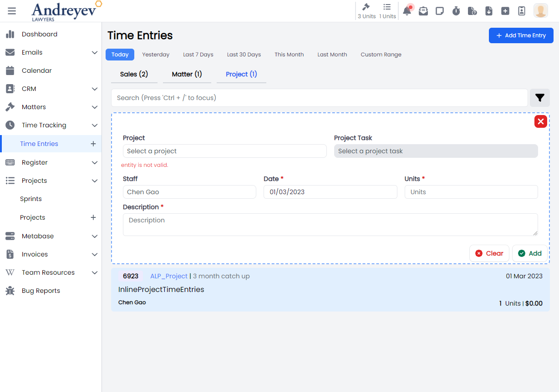Click the contact badge icon
This screenshot has height=392, width=559.
click(x=522, y=11)
